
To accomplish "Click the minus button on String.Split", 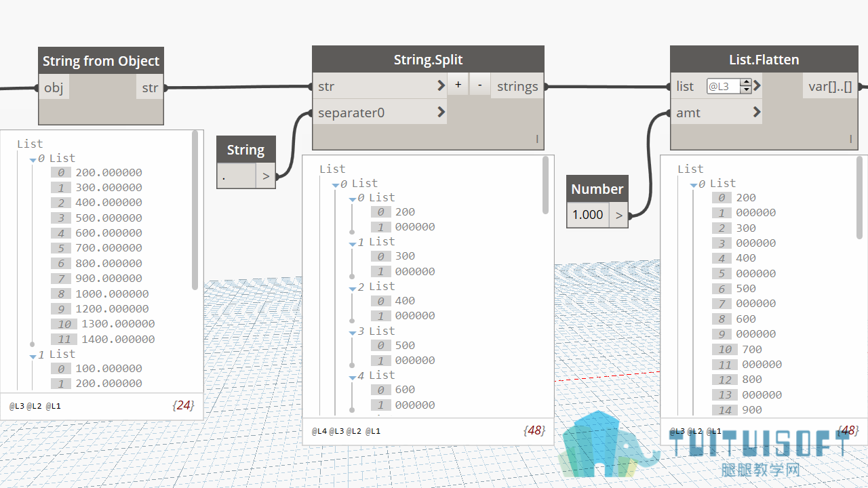I will (479, 85).
